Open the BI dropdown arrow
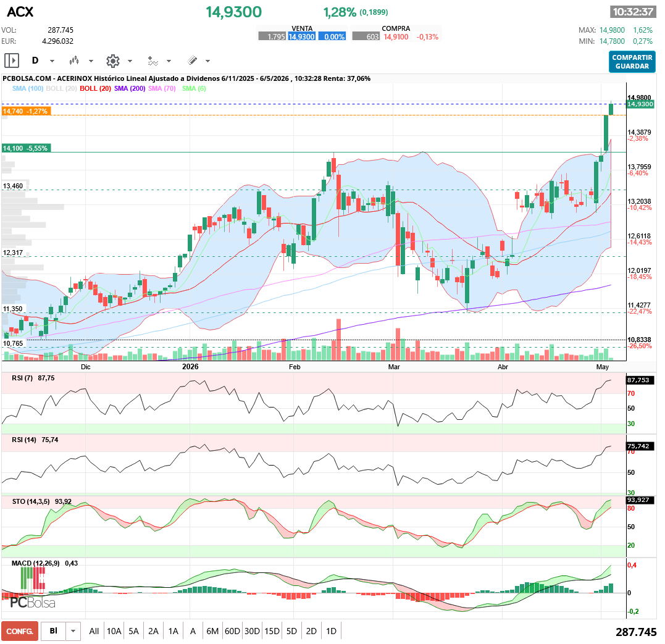Viewport: 665px width, 644px height. (73, 631)
